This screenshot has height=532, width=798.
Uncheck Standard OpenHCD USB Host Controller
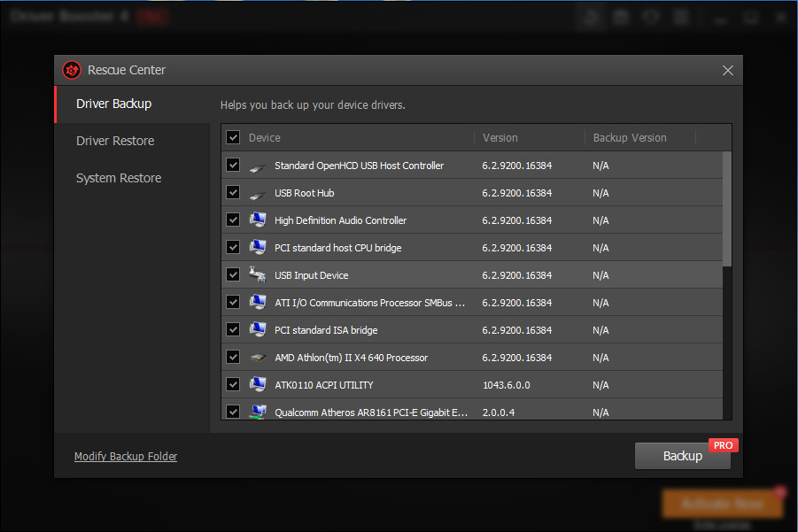[x=233, y=165]
